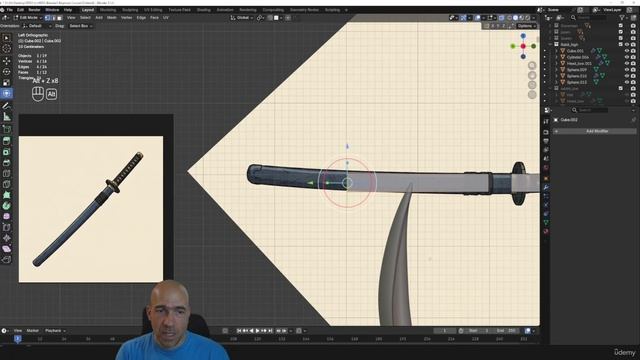Jump to the timeline start frame button
Image resolution: width=640 pixels, height=360 pixels.
pos(239,331)
